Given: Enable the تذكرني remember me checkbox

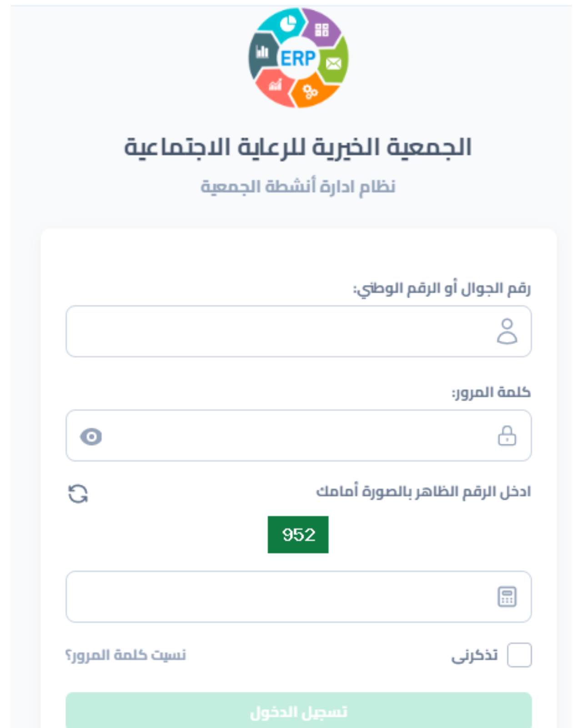Looking at the screenshot, I should pos(519,655).
